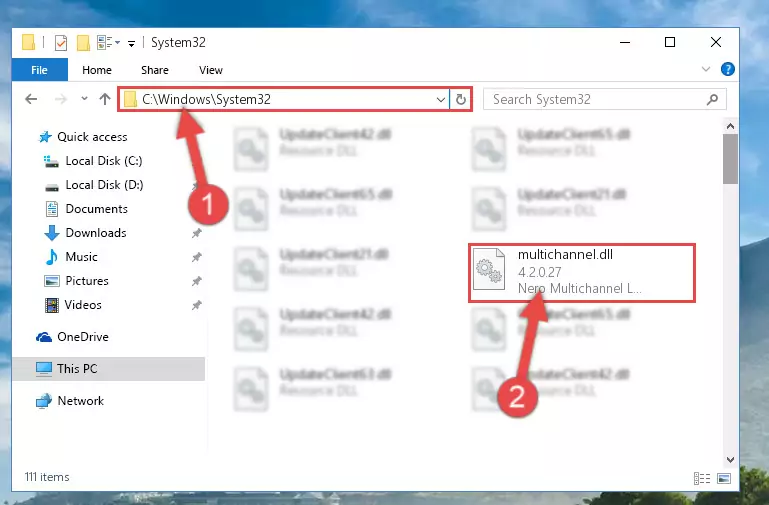The height and width of the screenshot is (505, 769).
Task: Select This PC in navigation pane
Action: click(x=108, y=369)
